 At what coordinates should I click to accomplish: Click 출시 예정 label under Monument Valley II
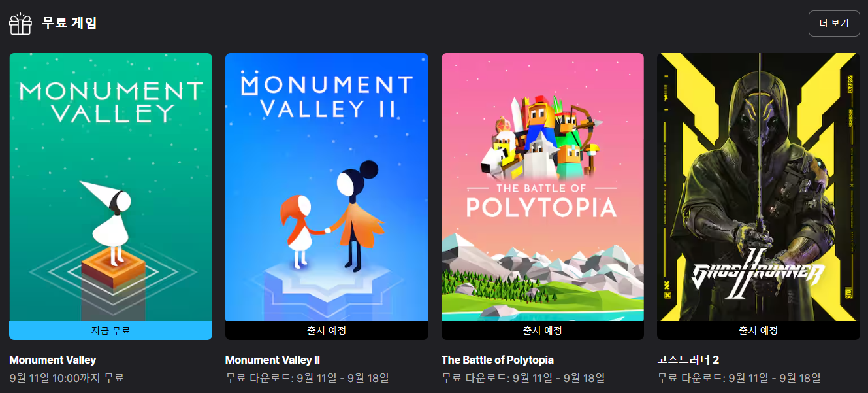(x=327, y=330)
